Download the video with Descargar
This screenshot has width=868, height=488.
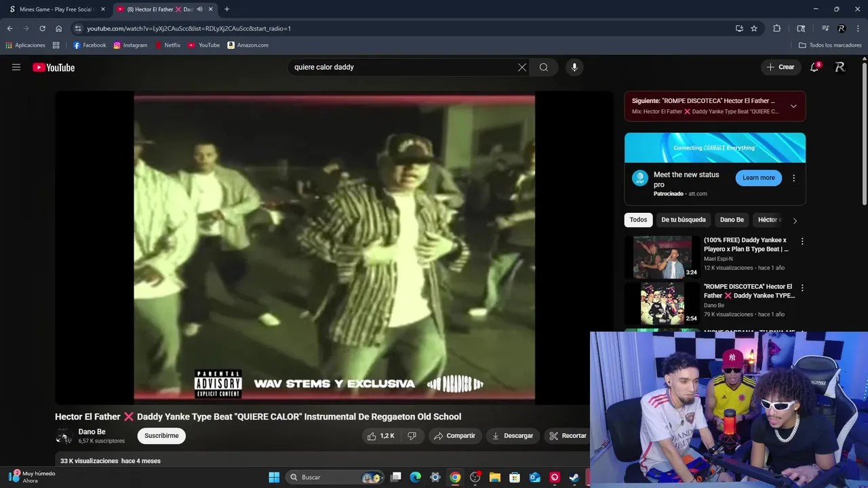[513, 436]
